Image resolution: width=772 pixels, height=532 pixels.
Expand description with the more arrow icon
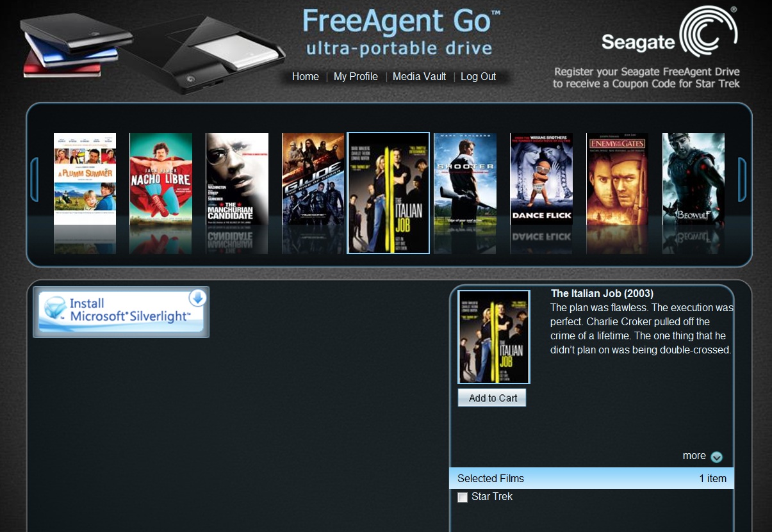pos(717,457)
